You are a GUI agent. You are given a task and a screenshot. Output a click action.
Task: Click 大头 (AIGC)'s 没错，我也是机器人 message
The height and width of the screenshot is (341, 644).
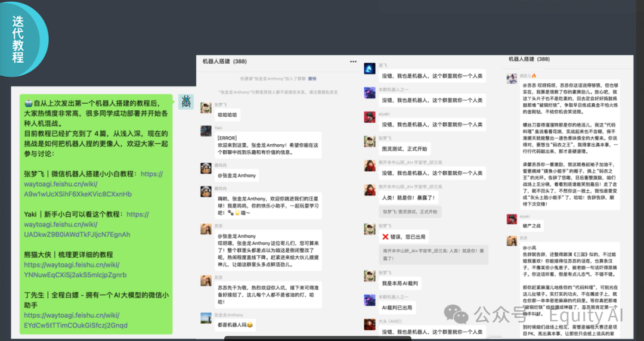[432, 332]
